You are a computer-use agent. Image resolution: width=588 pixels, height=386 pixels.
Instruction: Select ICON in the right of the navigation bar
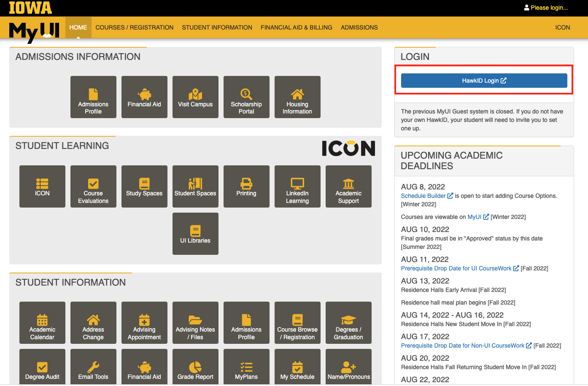click(x=563, y=27)
